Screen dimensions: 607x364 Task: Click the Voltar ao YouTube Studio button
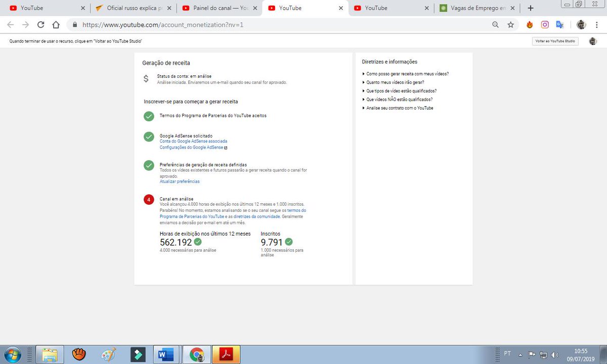point(555,41)
